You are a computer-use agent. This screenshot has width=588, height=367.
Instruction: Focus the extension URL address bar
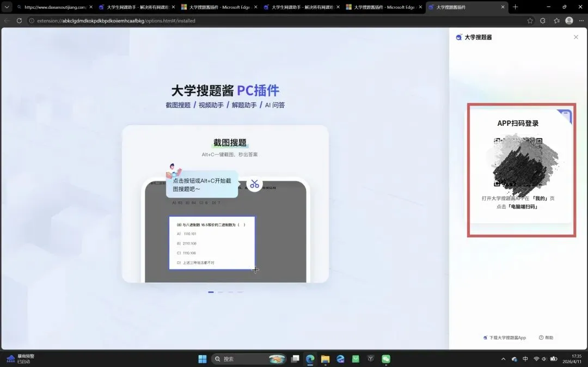pyautogui.click(x=278, y=21)
